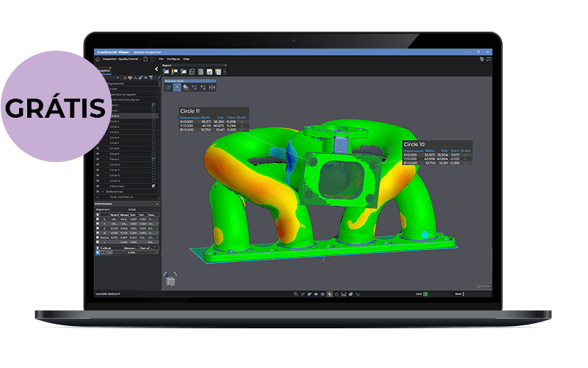
Task: Hide the Color map 1 item
Action: point(98,185)
